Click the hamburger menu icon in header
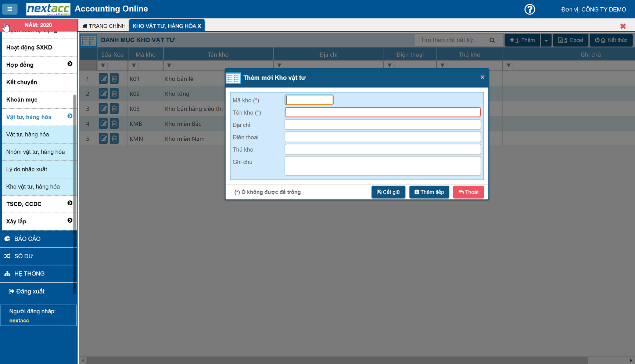 pyautogui.click(x=10, y=9)
